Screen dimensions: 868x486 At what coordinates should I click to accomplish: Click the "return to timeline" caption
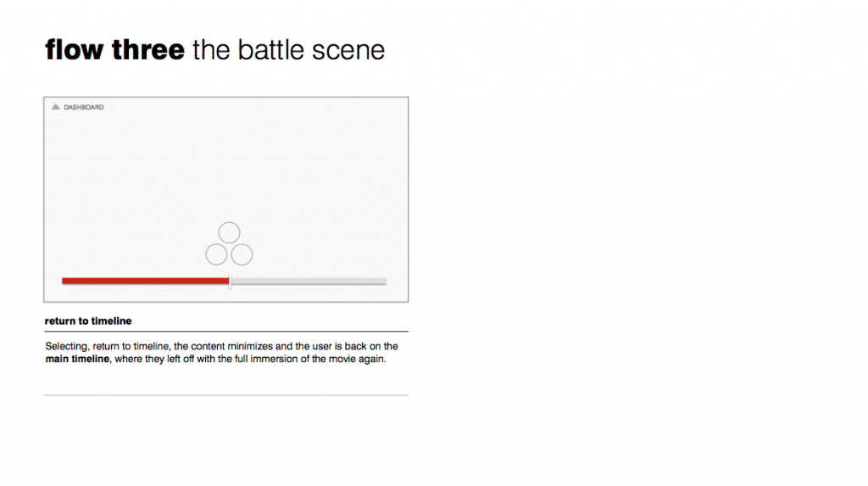point(88,321)
